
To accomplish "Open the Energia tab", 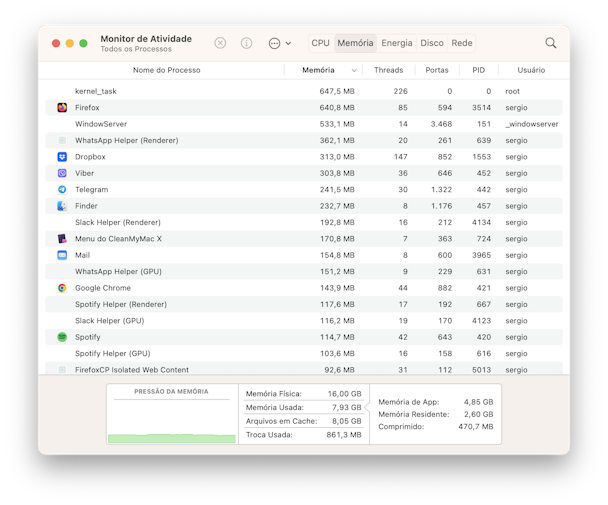I will 397,43.
